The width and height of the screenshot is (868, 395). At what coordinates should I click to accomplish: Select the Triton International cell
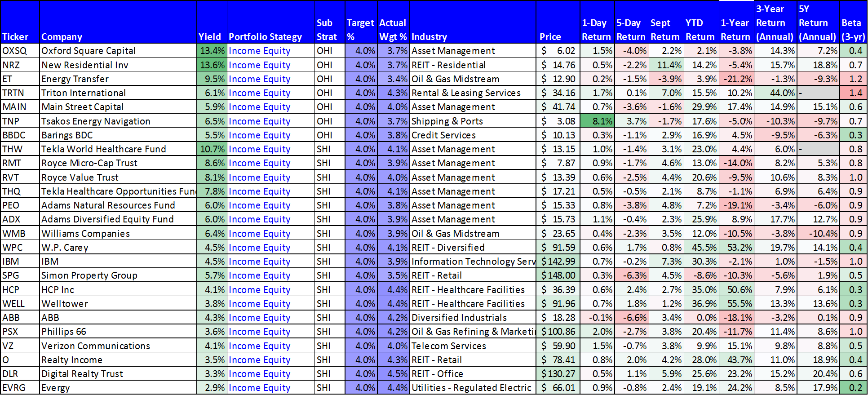click(118, 93)
